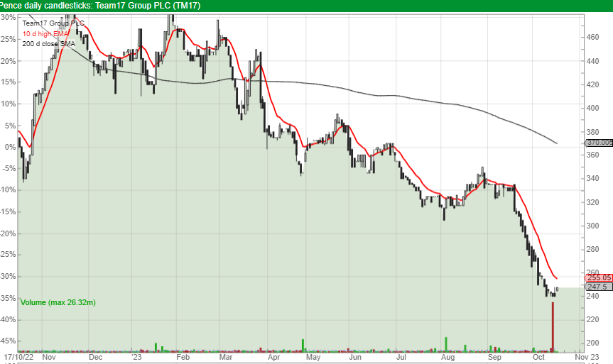The height and width of the screenshot is (364, 613).
Task: Click the 370.005 SMA price marker
Action: coord(599,143)
